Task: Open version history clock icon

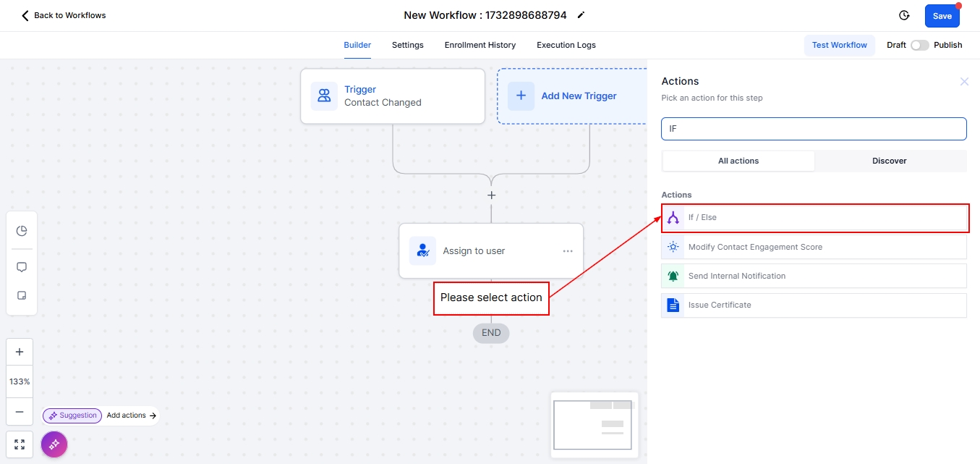Action: pyautogui.click(x=903, y=15)
